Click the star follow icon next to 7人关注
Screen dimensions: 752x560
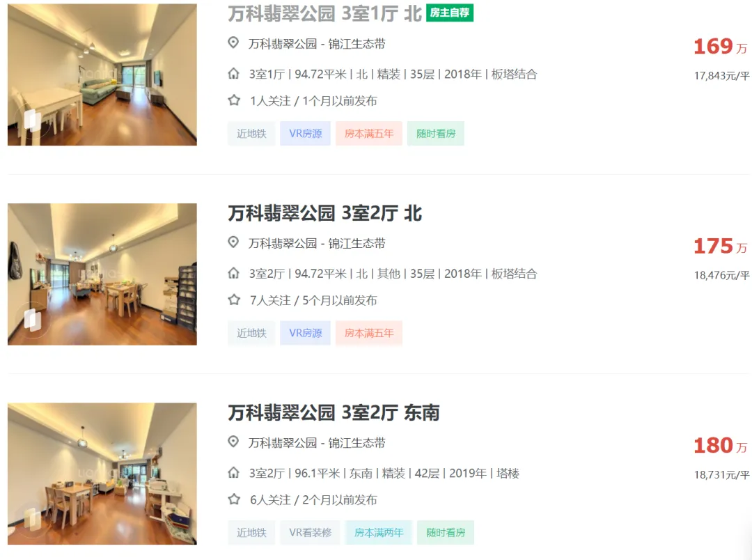tap(234, 300)
